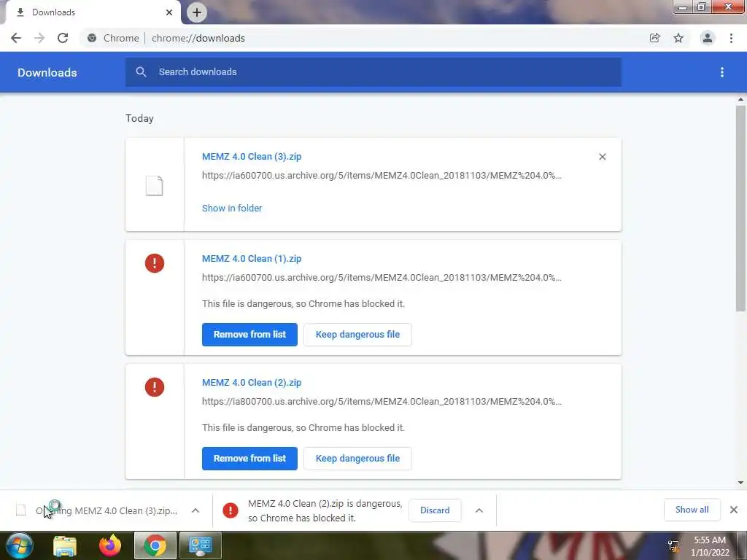Image resolution: width=747 pixels, height=560 pixels.
Task: Open the MEMZ 4.0 Clean (2).zip link
Action: point(252,382)
